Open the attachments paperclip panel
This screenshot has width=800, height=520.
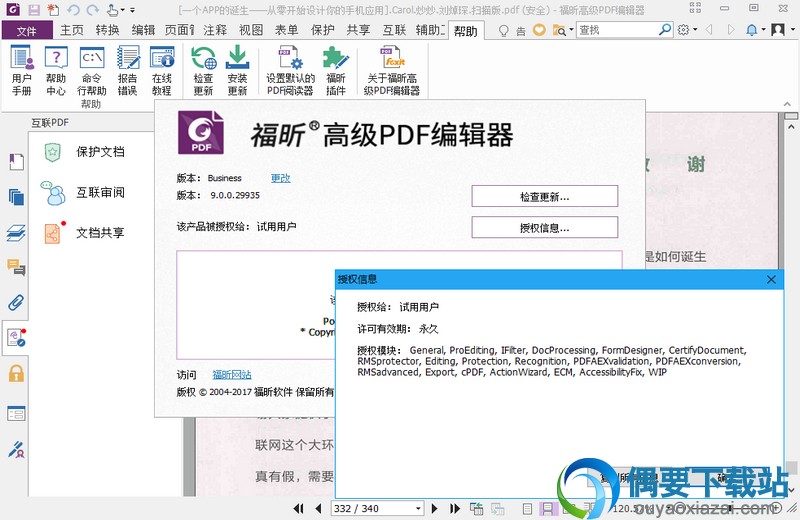coord(16,302)
